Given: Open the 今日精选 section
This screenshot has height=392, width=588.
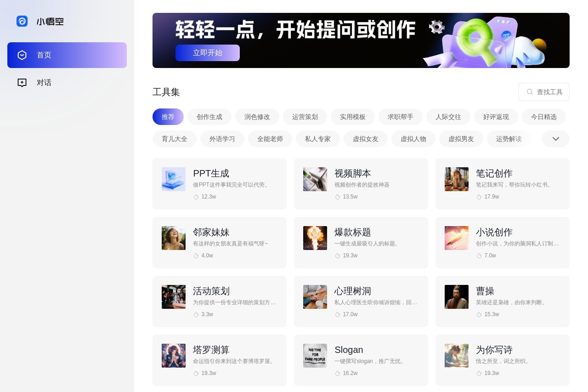Looking at the screenshot, I should [544, 117].
